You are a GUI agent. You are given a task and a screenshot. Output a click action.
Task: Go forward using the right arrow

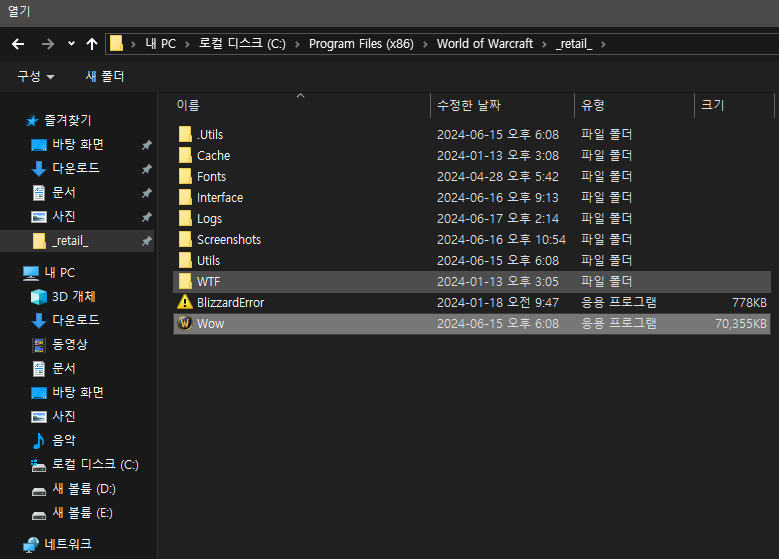(48, 44)
